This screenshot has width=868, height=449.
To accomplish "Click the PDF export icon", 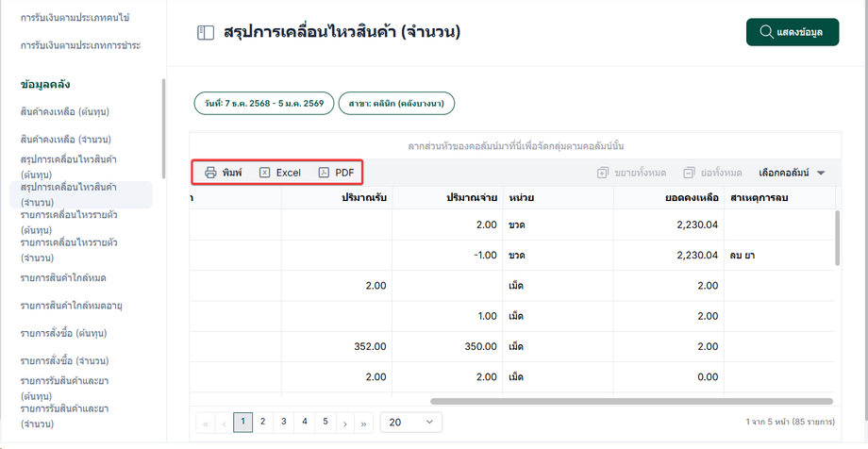I will [324, 173].
